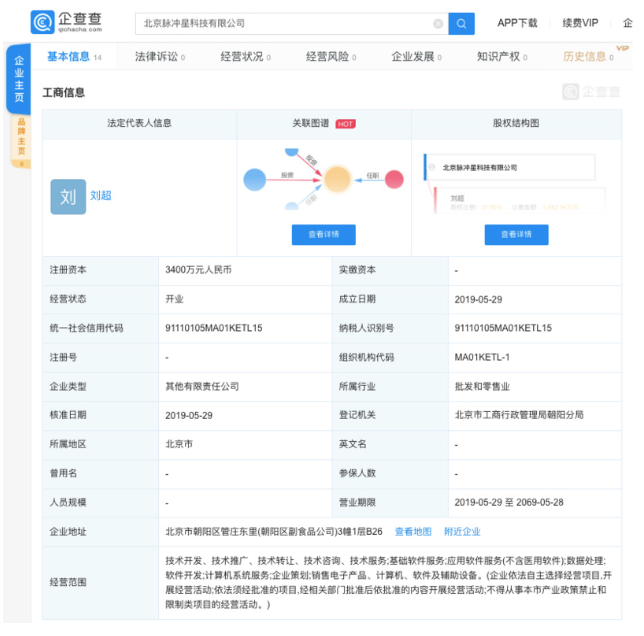Clear the search box with the x icon

438,24
